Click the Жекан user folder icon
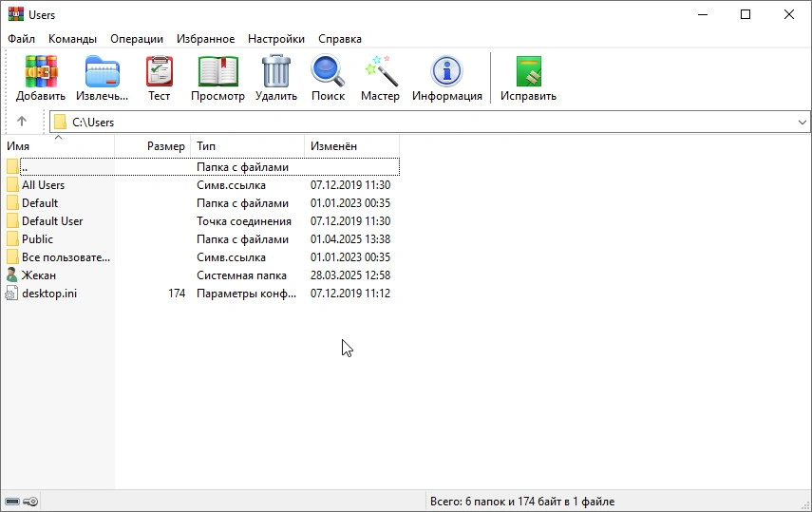Viewport: 812px width, 512px height. 12,275
